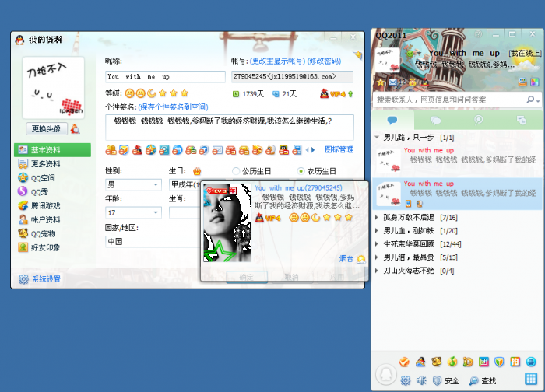Expand the 男儿泪，最晶贵 group

377,257
